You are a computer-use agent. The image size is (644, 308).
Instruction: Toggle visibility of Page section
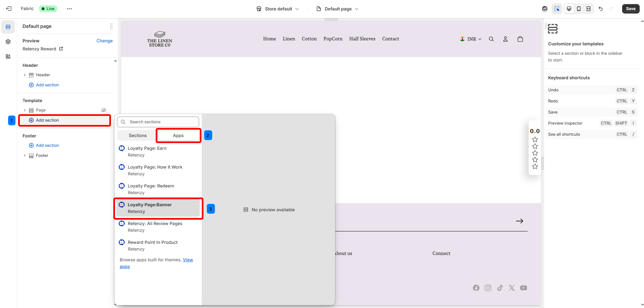[x=104, y=110]
